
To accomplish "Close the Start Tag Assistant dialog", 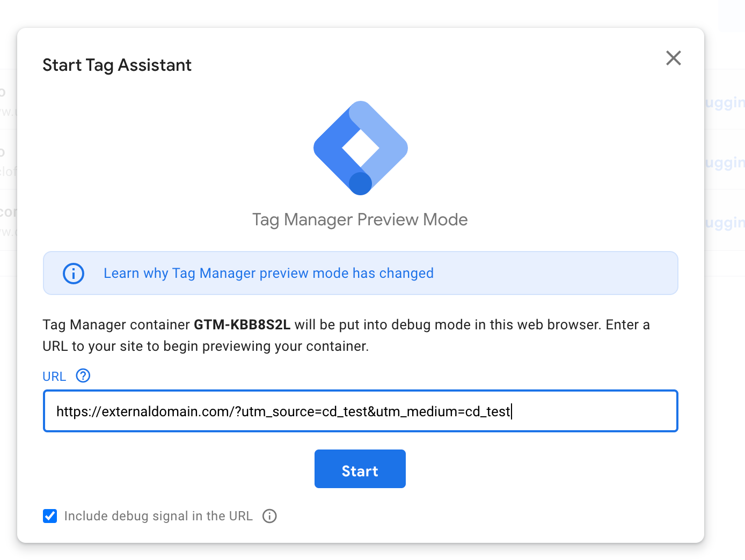I will [x=673, y=58].
